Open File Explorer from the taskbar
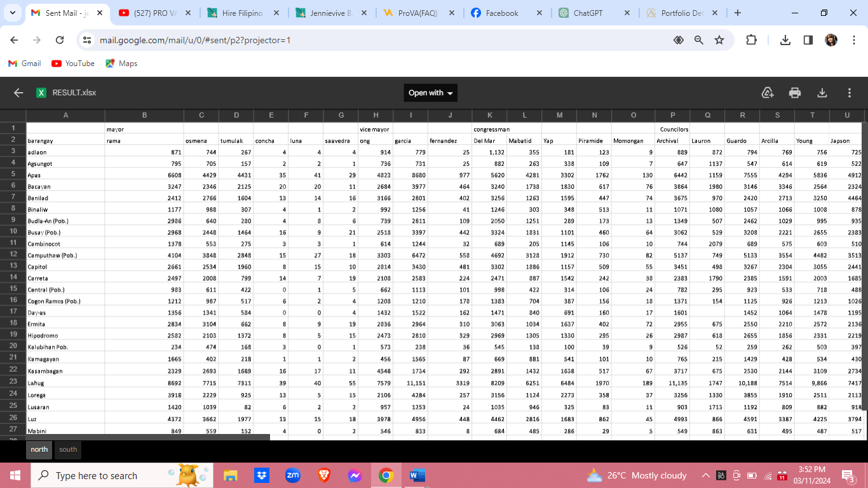This screenshot has width=868, height=488. [x=230, y=475]
